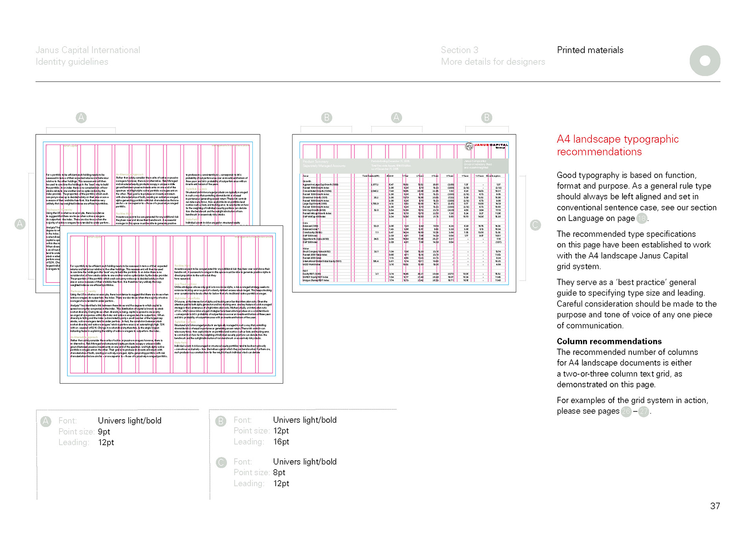Image resolution: width=756 pixels, height=535 pixels.
Task: Click legend badge B beside 12pt spec
Action: click(221, 421)
